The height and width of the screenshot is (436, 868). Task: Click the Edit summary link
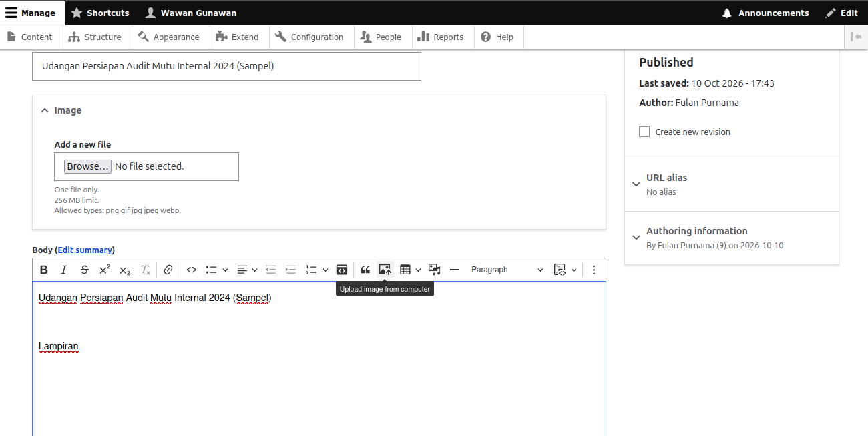pos(85,250)
